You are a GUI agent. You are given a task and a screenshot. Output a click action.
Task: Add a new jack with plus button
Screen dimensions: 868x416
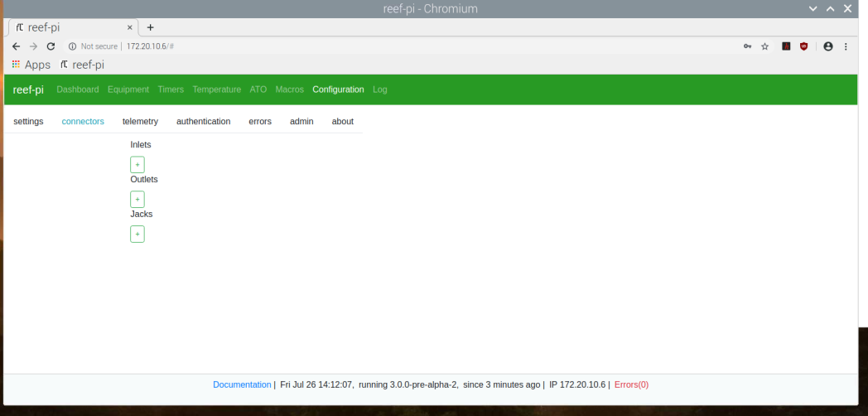pos(137,234)
